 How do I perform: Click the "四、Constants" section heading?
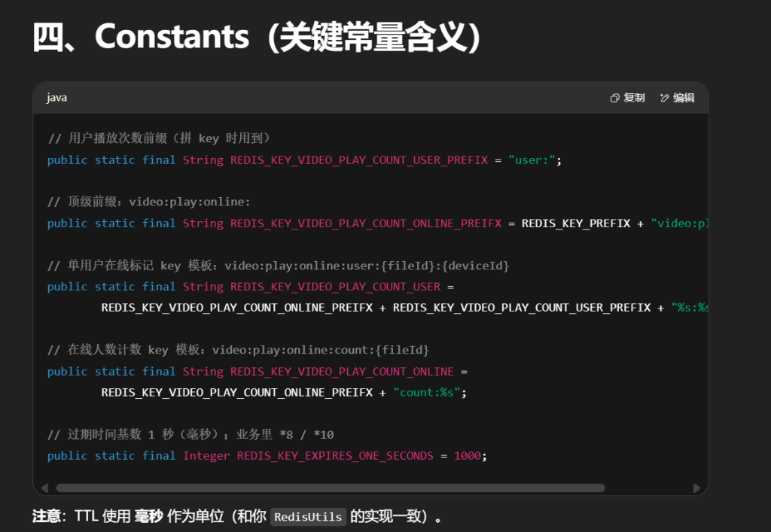tap(256, 36)
